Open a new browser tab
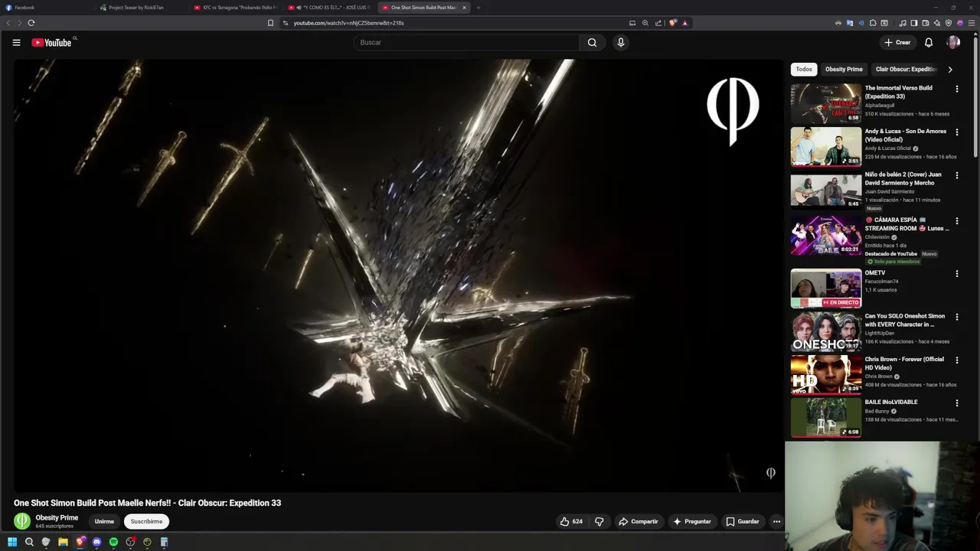 pyautogui.click(x=478, y=8)
